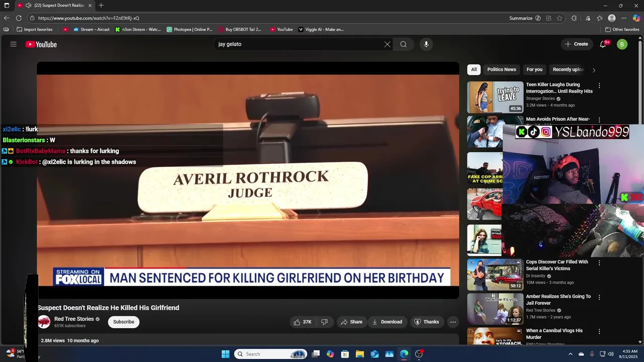The image size is (644, 362).
Task: Open Create menu on YouTube
Action: click(577, 44)
